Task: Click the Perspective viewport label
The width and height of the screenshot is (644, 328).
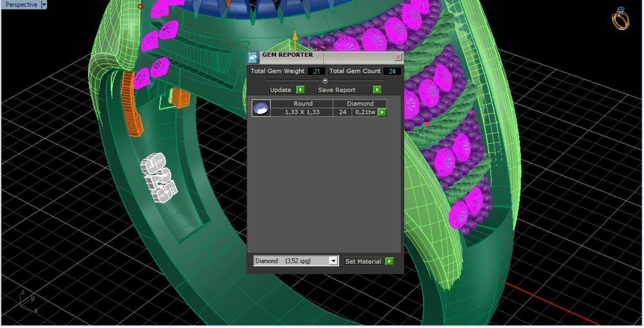Action: point(21,5)
